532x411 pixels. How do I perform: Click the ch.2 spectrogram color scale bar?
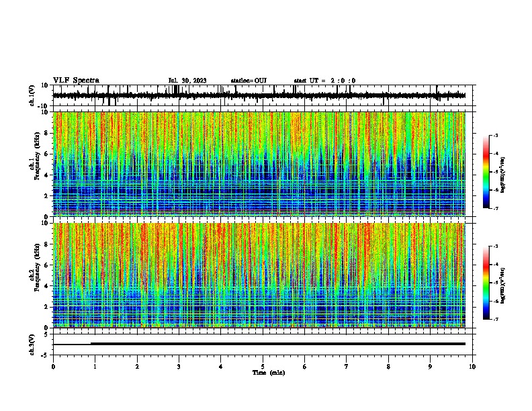486,283
